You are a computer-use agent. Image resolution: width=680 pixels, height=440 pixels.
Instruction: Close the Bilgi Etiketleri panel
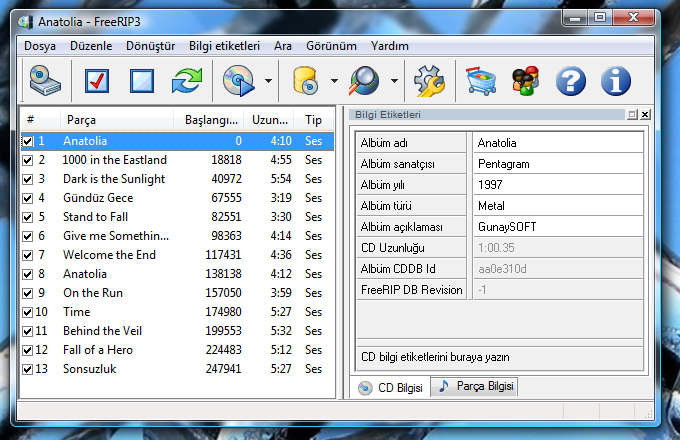pyautogui.click(x=645, y=114)
